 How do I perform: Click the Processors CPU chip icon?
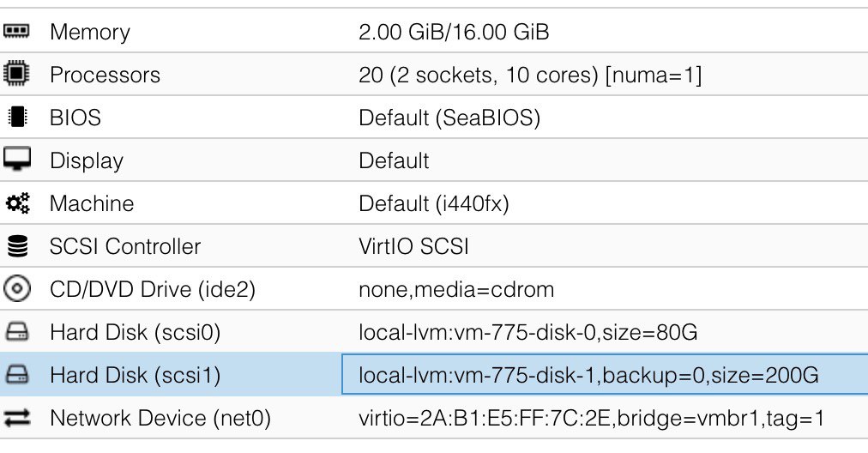(16, 74)
